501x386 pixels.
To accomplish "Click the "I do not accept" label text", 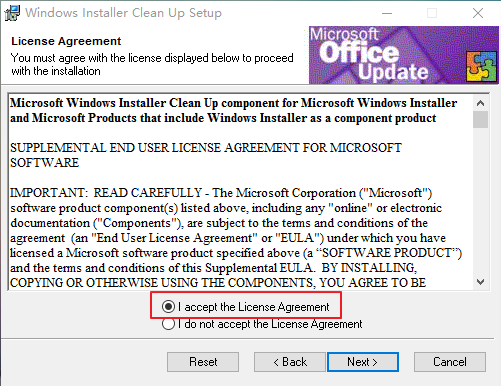I will tap(270, 324).
